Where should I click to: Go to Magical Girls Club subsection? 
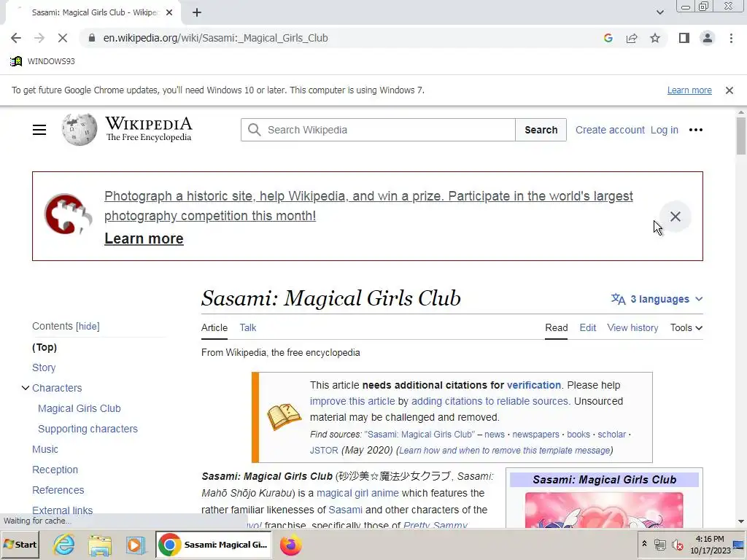pyautogui.click(x=79, y=408)
